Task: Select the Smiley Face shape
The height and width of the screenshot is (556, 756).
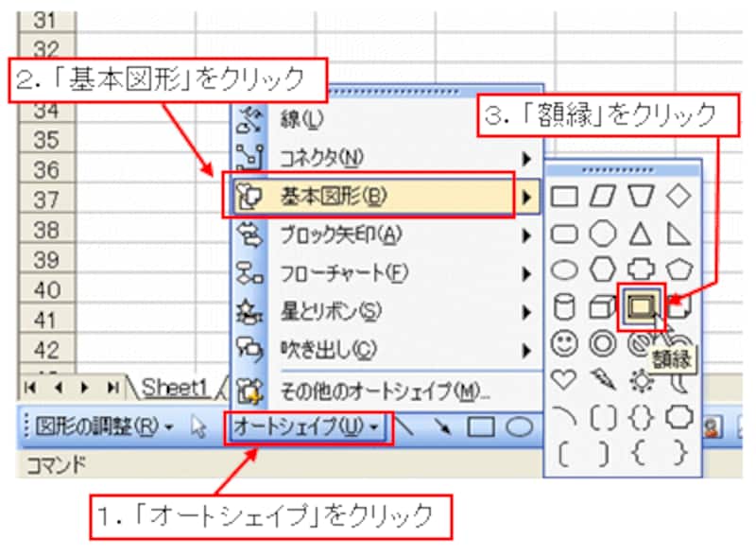Action: (564, 343)
